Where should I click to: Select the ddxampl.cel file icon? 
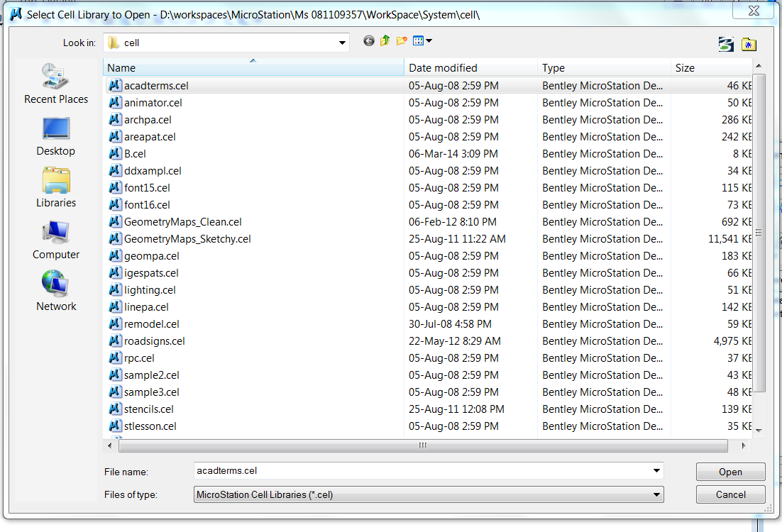pyautogui.click(x=115, y=170)
